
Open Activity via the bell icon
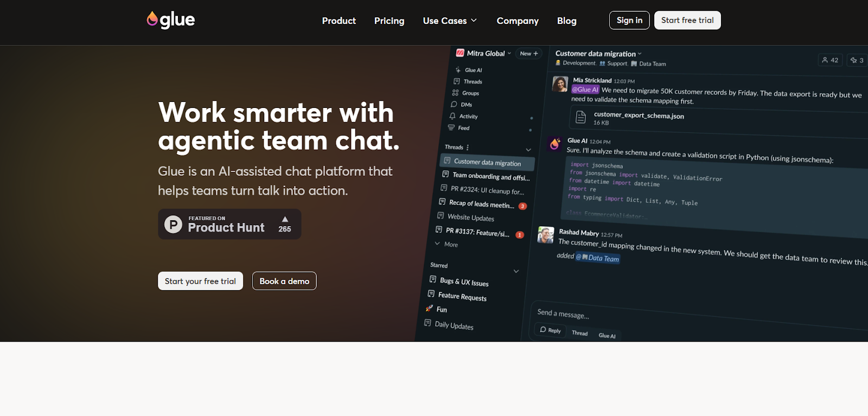452,116
